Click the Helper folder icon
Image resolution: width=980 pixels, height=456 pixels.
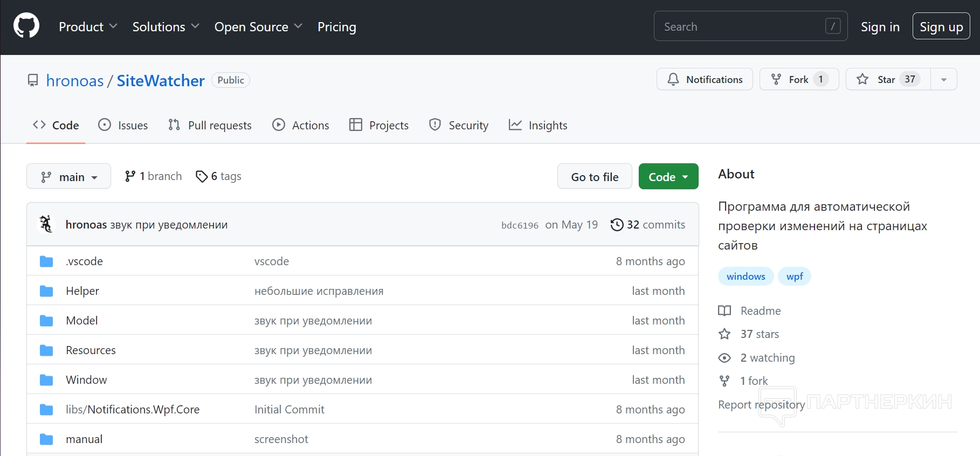(46, 291)
